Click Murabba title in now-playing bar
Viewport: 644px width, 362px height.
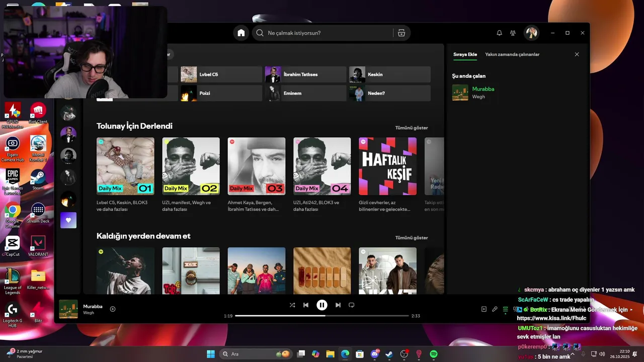[x=93, y=306]
